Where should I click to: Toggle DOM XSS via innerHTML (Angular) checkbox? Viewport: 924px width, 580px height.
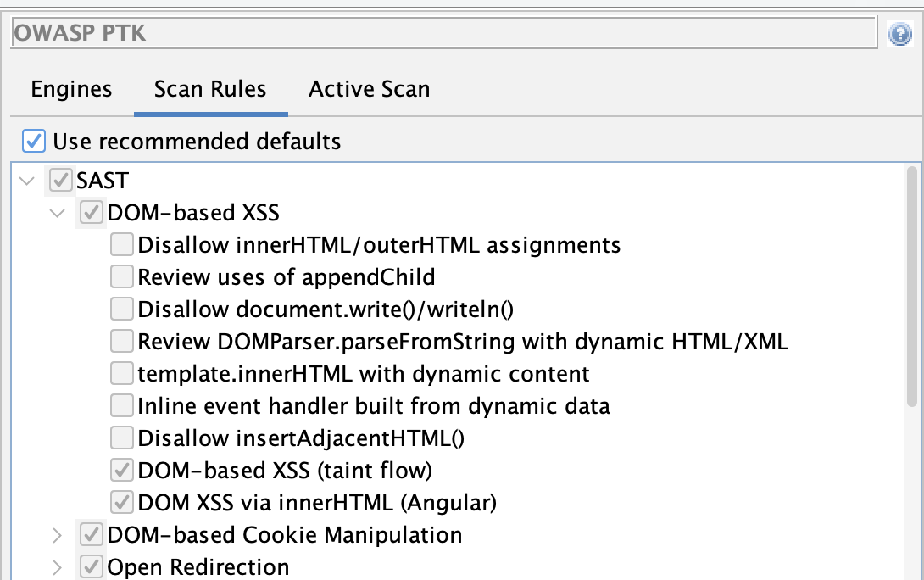[122, 502]
